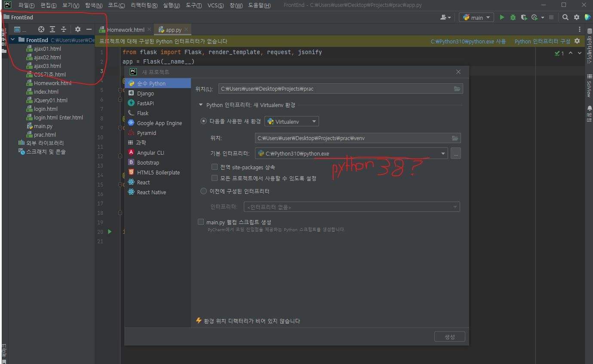Select Django project type

click(x=157, y=93)
